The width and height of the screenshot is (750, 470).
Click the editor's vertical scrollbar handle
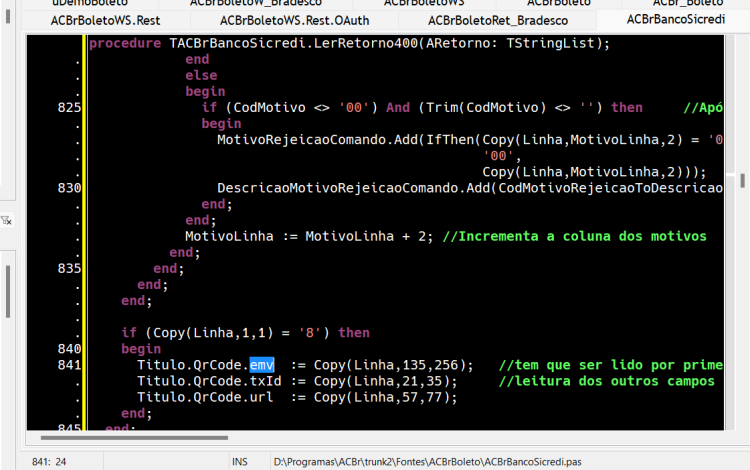(742, 181)
